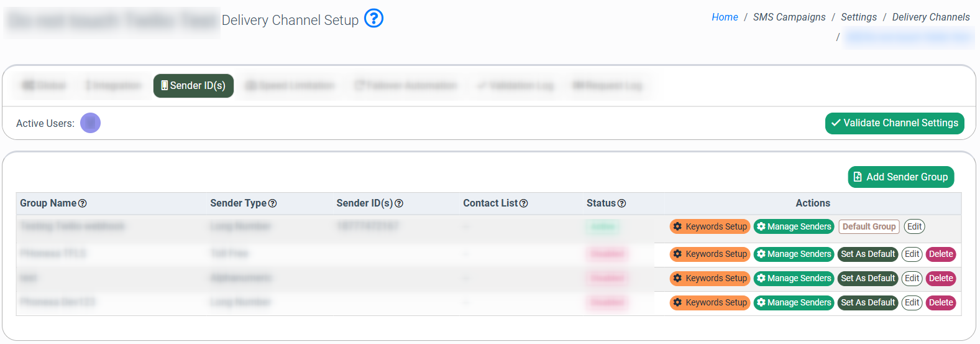
Task: Click the help icon beside Delivery Channel Setup
Action: (x=373, y=19)
